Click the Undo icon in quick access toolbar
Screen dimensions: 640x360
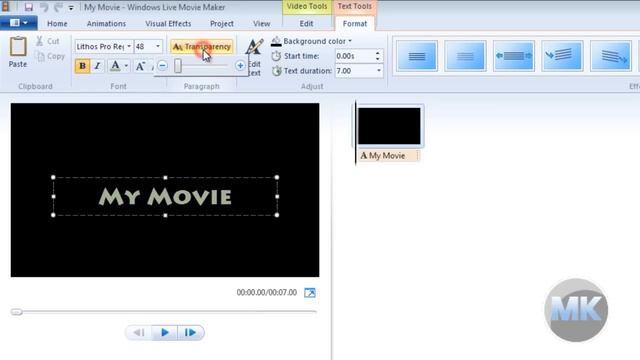pyautogui.click(x=44, y=7)
